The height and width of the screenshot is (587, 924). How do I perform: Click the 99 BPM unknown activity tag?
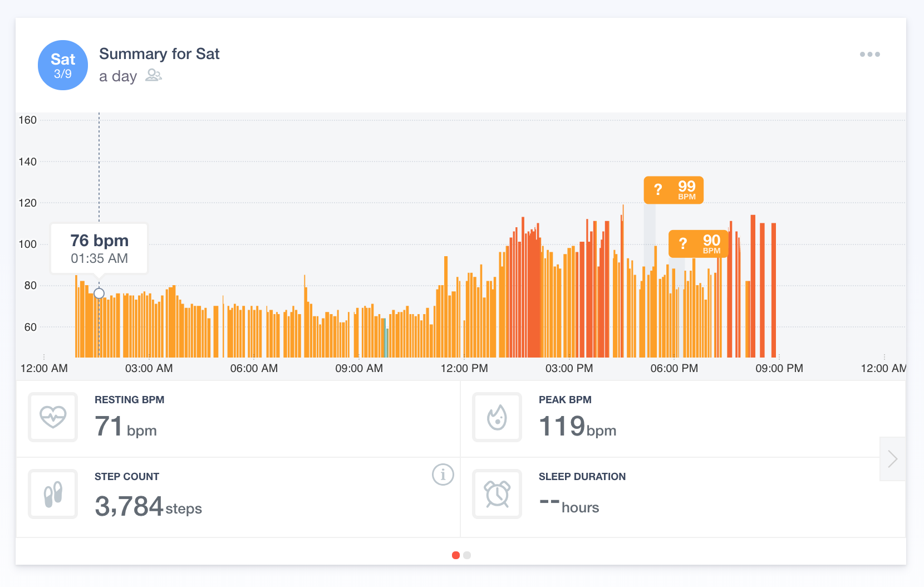point(674,190)
